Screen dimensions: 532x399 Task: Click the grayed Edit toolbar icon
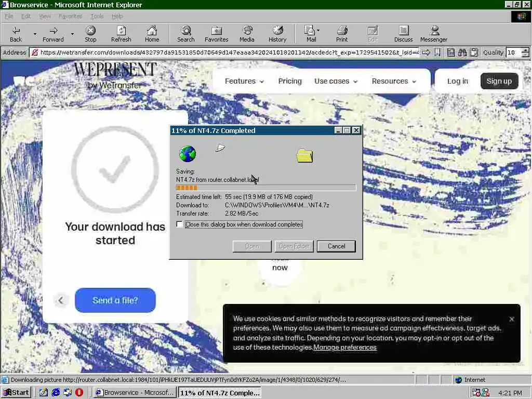tap(373, 34)
